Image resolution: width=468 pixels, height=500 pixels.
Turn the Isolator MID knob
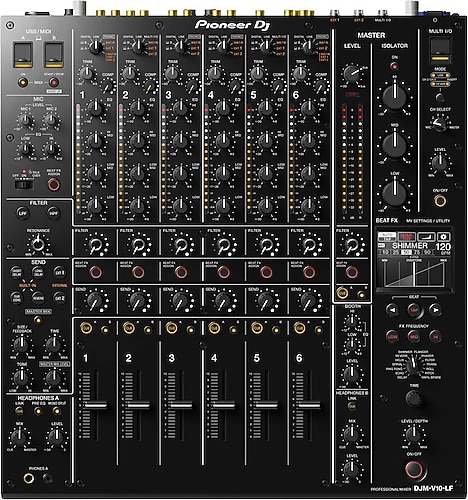click(x=395, y=145)
